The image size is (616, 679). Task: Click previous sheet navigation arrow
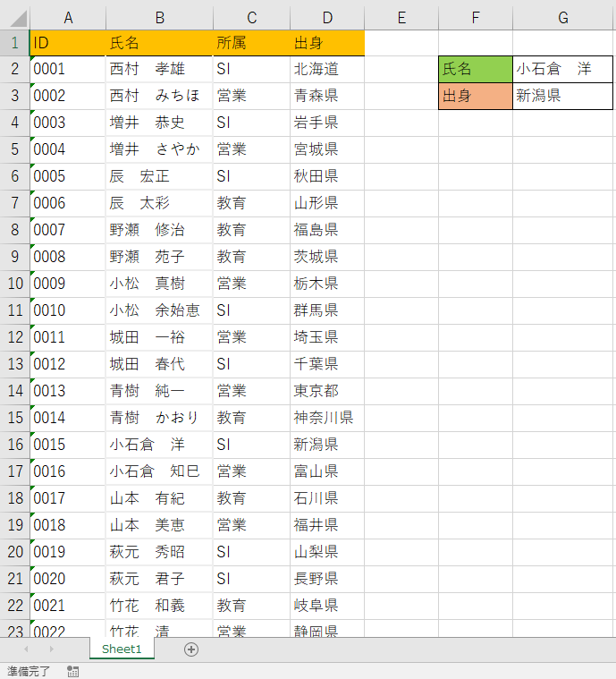coord(27,649)
